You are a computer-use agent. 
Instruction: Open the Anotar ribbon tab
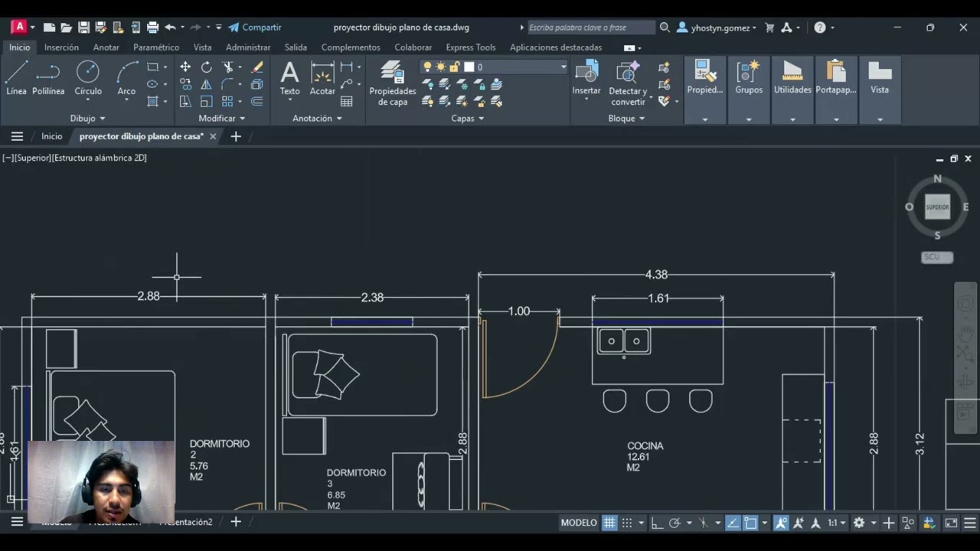106,47
